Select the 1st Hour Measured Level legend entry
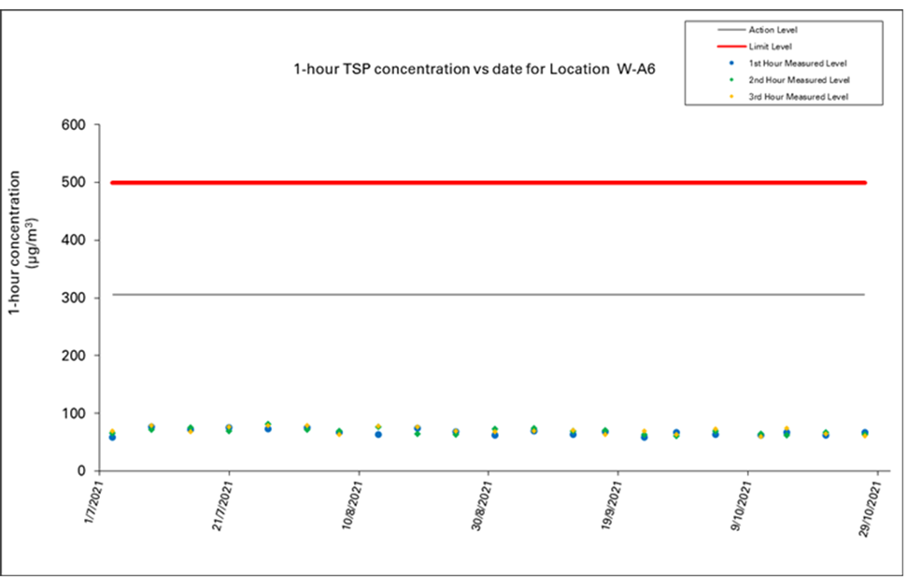Viewport: 907px width, 588px height. pos(798,63)
